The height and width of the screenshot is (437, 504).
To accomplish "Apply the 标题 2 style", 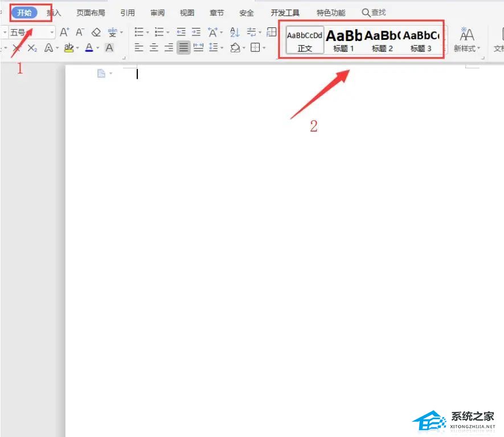I will [x=382, y=40].
